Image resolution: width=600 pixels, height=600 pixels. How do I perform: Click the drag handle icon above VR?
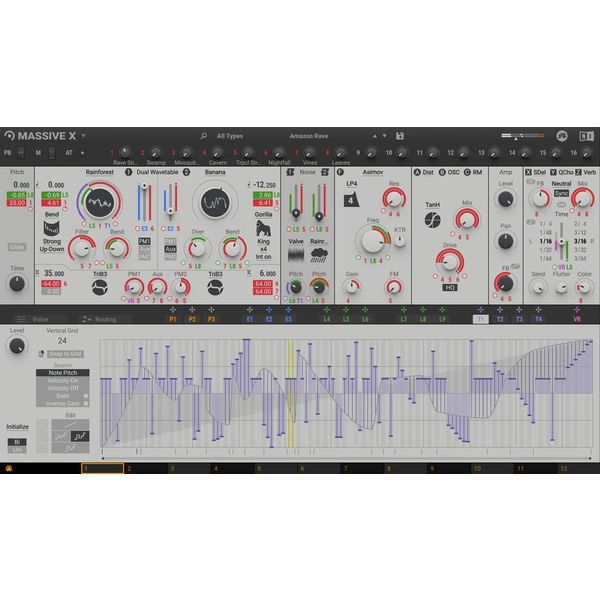(577, 310)
